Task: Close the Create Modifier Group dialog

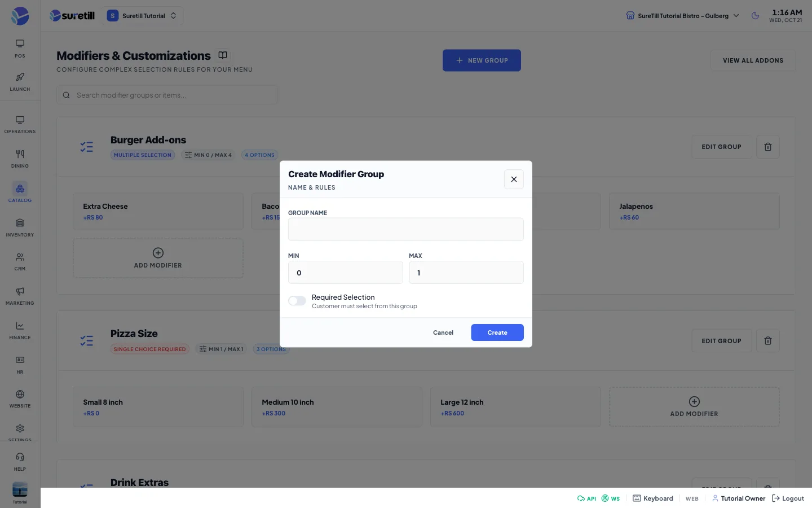Action: (514, 179)
